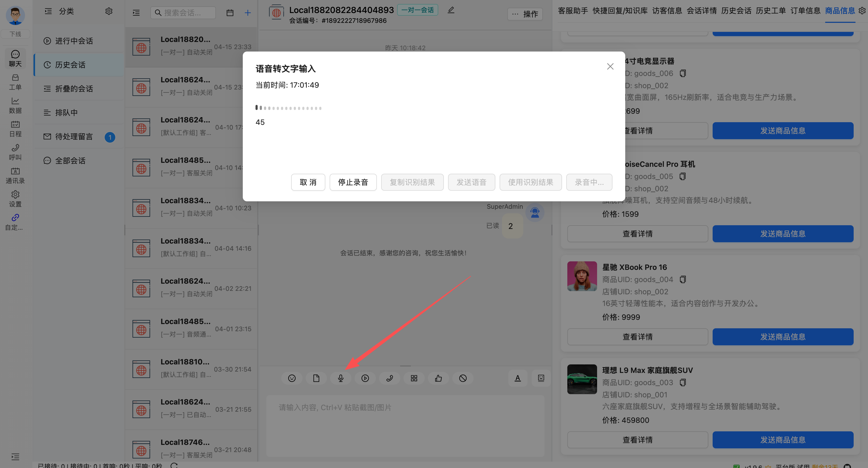Select 进行中会话 in the category list
The height and width of the screenshot is (468, 868).
pyautogui.click(x=79, y=41)
